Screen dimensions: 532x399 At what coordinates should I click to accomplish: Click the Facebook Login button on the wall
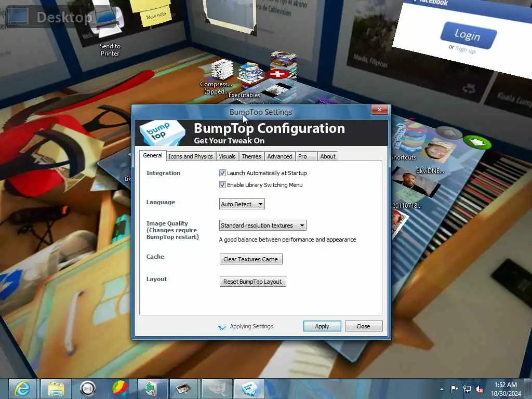tap(468, 35)
